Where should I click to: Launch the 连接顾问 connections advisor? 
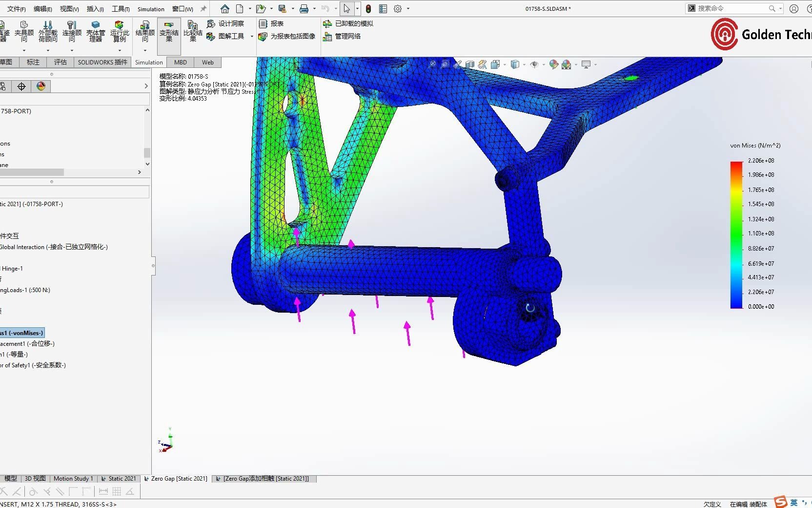pyautogui.click(x=72, y=33)
